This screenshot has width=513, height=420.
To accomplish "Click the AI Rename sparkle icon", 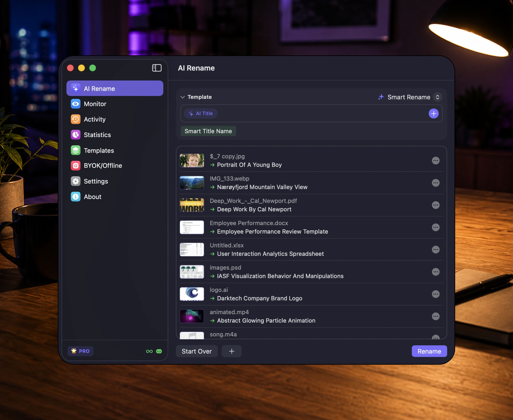I will (76, 88).
